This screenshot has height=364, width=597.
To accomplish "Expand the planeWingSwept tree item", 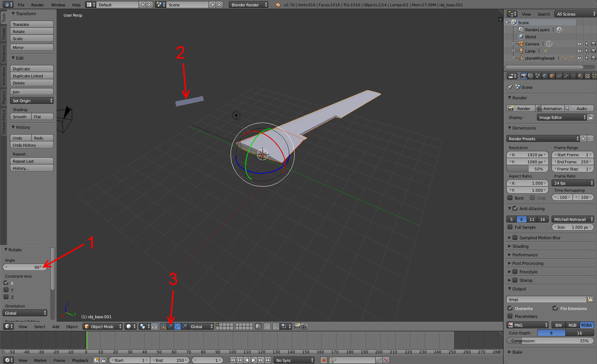I will (513, 58).
